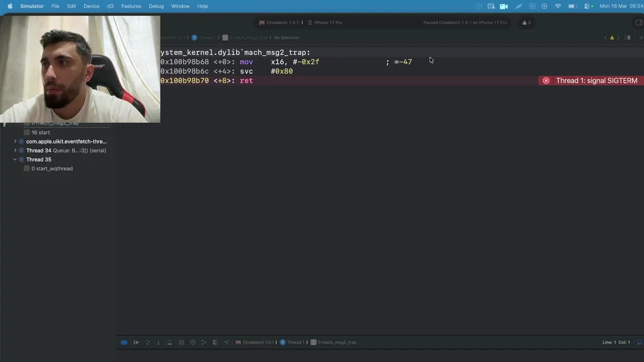Screen dimensions: 644x362
Task: Click the red error icon on SIGTERM annotation
Action: (546, 80)
